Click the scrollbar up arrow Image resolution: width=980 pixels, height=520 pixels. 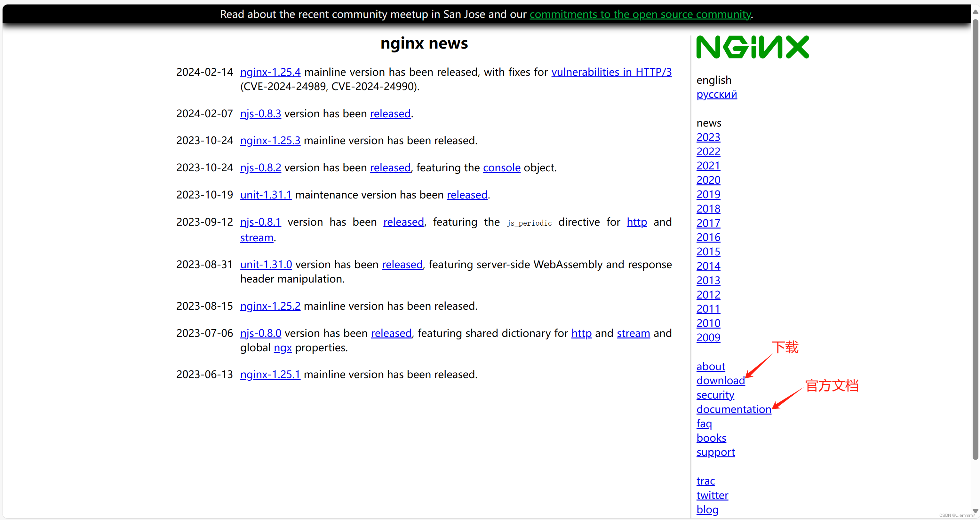(976, 12)
